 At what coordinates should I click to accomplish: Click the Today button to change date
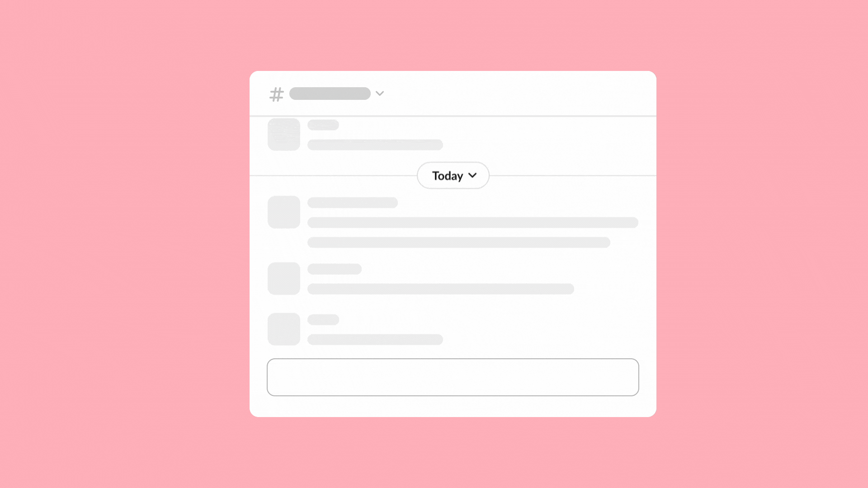click(x=453, y=175)
